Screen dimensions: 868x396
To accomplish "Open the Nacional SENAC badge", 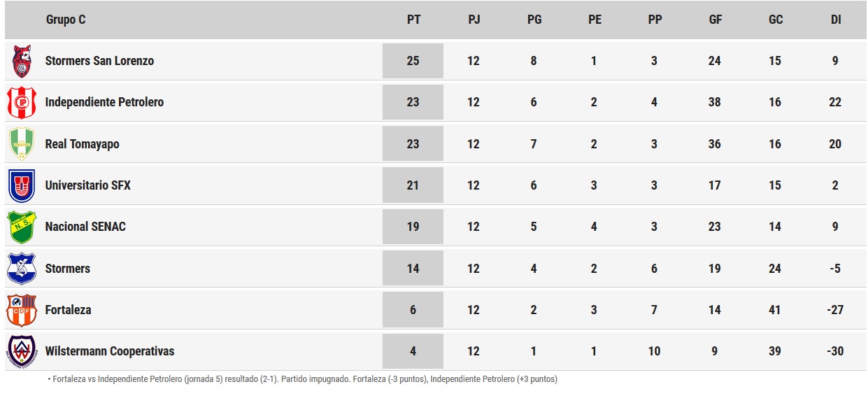I will [x=22, y=227].
